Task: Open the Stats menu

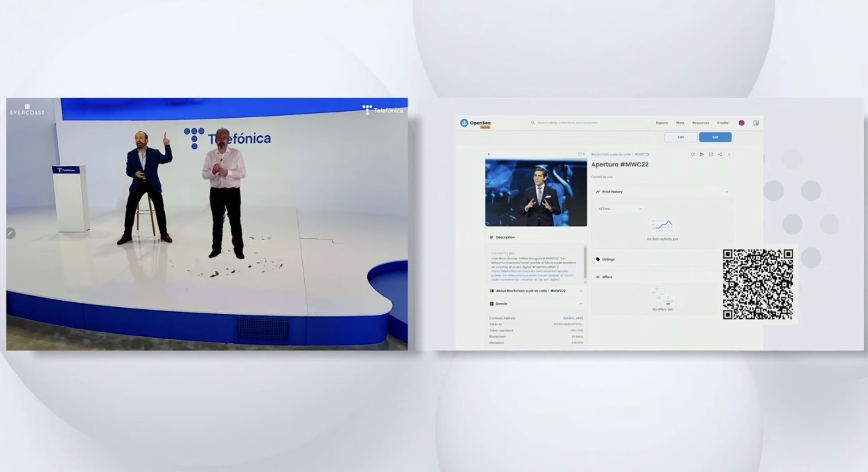Action: [x=680, y=123]
